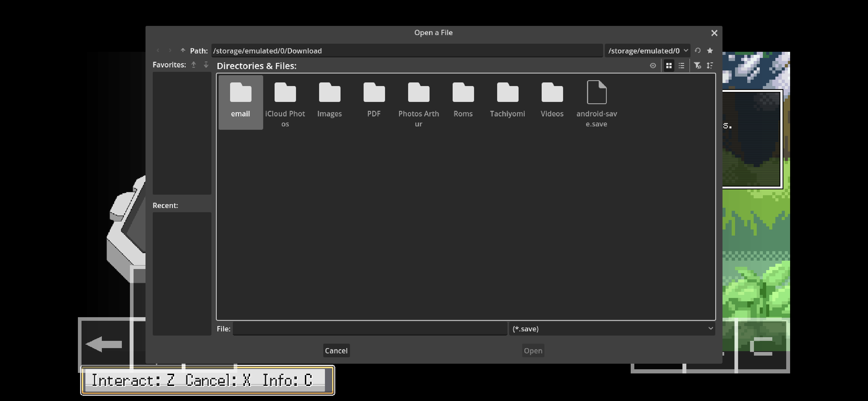Open the sort files options icon
Screen dimensions: 868x401
pyautogui.click(x=710, y=65)
